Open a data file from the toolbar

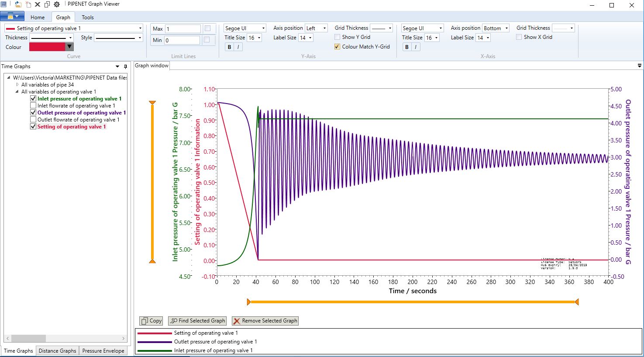click(x=17, y=4)
